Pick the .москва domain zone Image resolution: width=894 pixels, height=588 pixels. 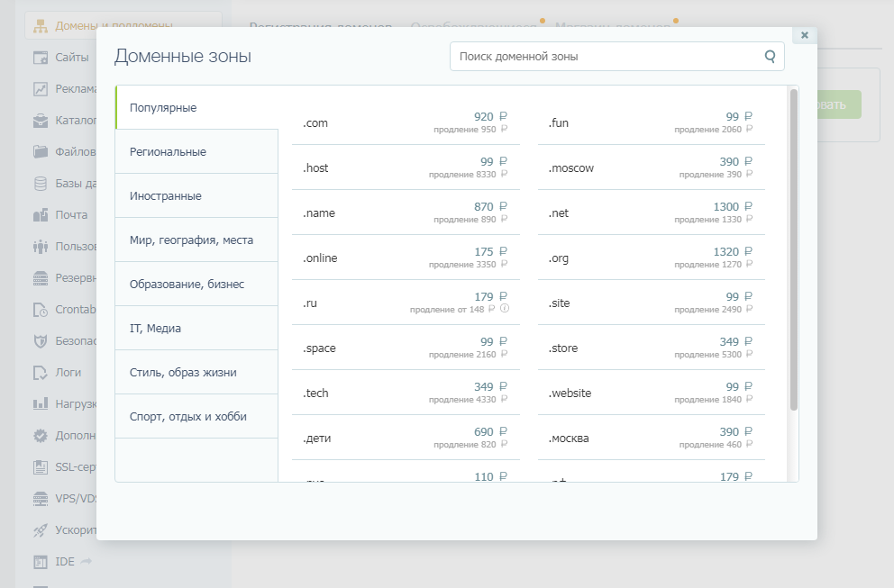651,438
